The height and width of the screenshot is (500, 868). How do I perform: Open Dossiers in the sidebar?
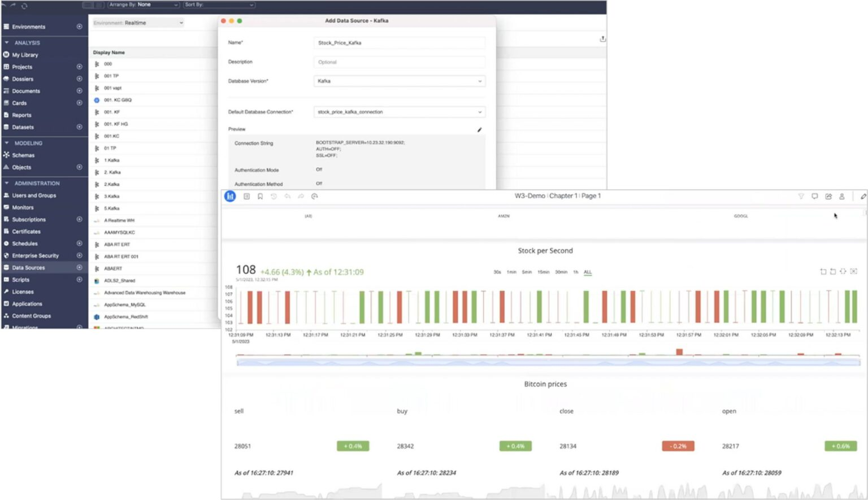tap(23, 79)
